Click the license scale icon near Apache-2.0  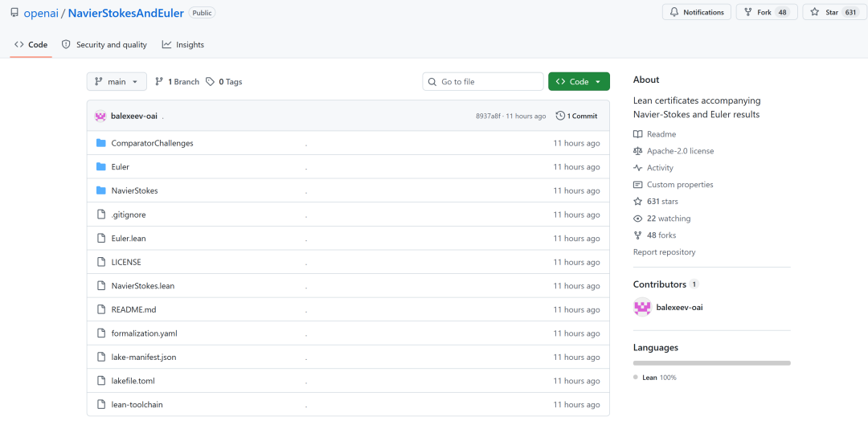pos(637,151)
